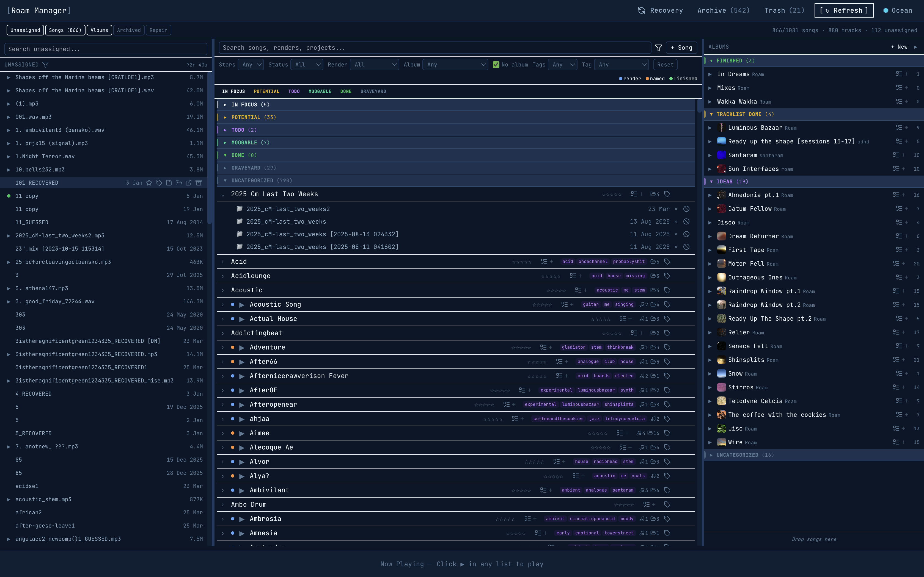Click the Refresh button
This screenshot has height=577, width=924.
pyautogui.click(x=843, y=11)
